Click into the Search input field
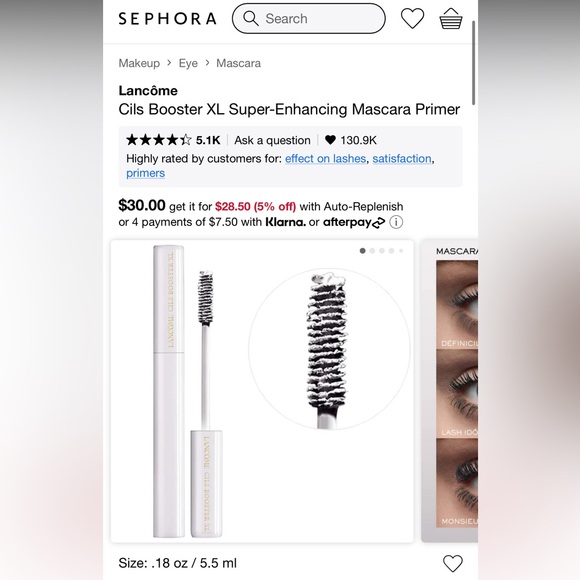 308,18
